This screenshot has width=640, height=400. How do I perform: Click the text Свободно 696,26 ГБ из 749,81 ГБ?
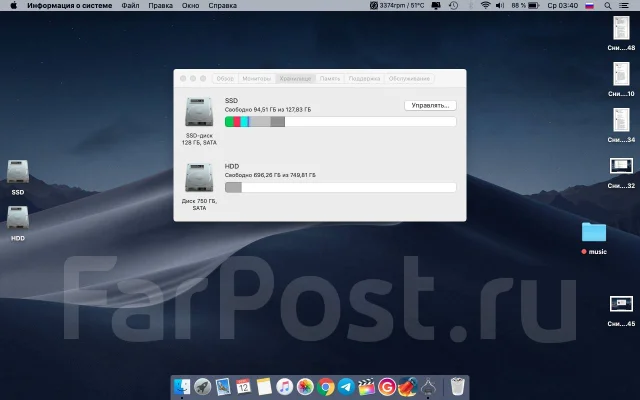[270, 175]
